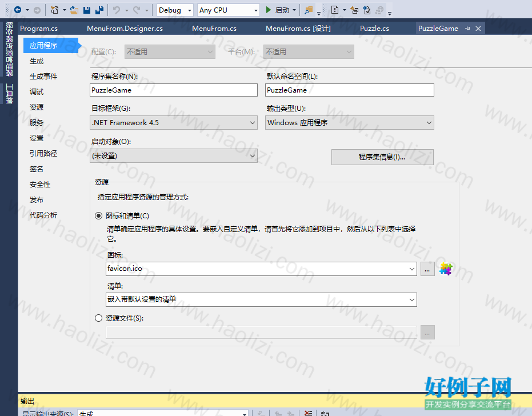Expand the 目标框架 .NET Framework 4.5 dropdown
The width and height of the screenshot is (532, 416).
tap(174, 123)
